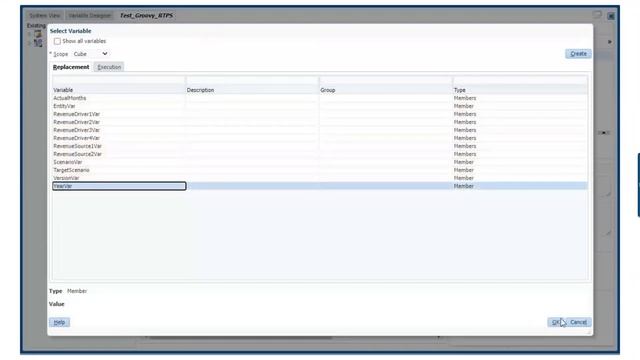The image size is (640, 360).
Task: Click the second icon under Existing panel
Action: click(38, 43)
